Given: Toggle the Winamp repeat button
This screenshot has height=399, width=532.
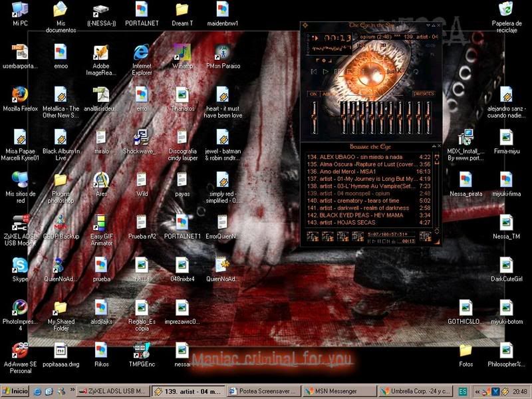Looking at the screenshot, I should point(416,72).
